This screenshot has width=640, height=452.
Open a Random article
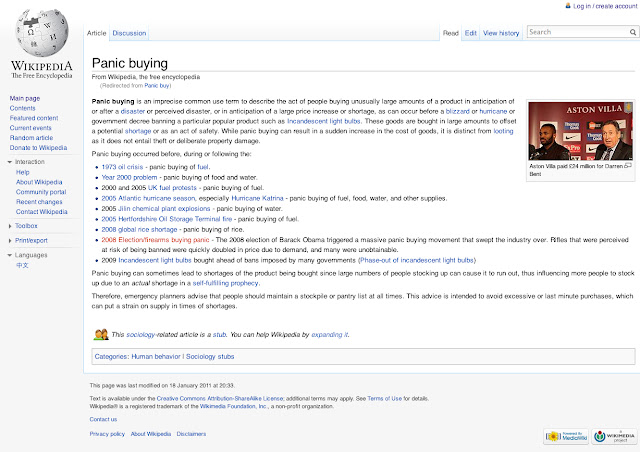(31, 138)
